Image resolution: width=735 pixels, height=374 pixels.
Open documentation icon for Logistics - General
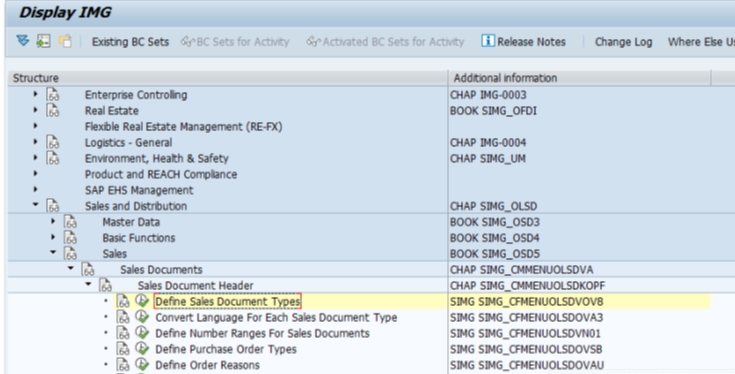[x=52, y=142]
